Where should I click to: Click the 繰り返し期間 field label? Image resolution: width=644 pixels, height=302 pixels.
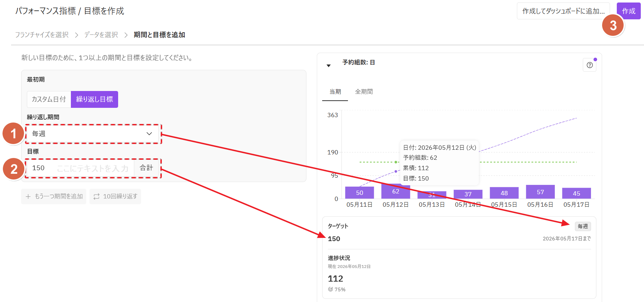pyautogui.click(x=43, y=117)
